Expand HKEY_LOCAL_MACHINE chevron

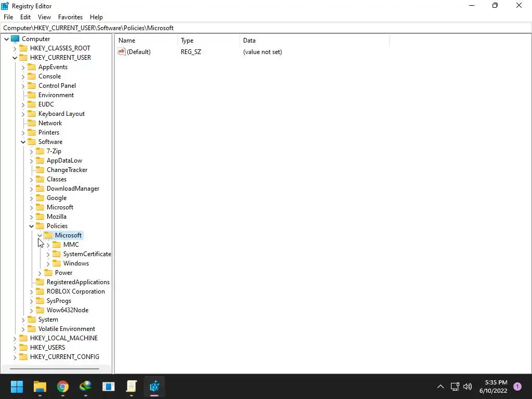click(x=15, y=339)
